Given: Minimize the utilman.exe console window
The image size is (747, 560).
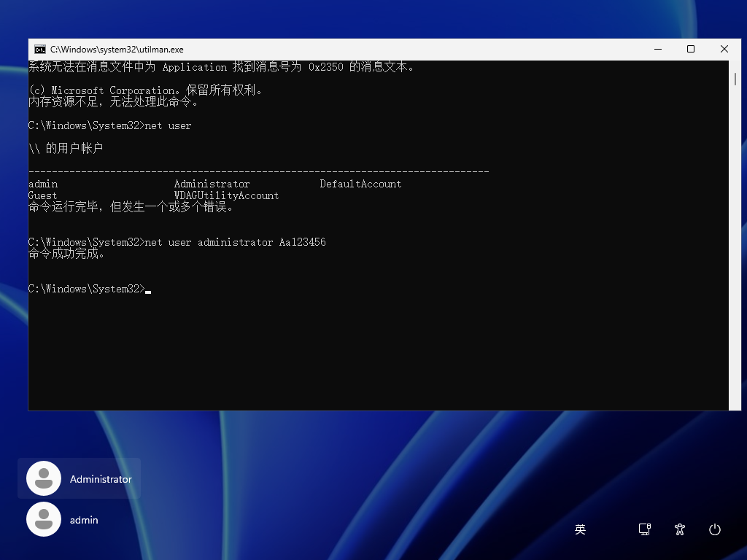Looking at the screenshot, I should pyautogui.click(x=658, y=49).
